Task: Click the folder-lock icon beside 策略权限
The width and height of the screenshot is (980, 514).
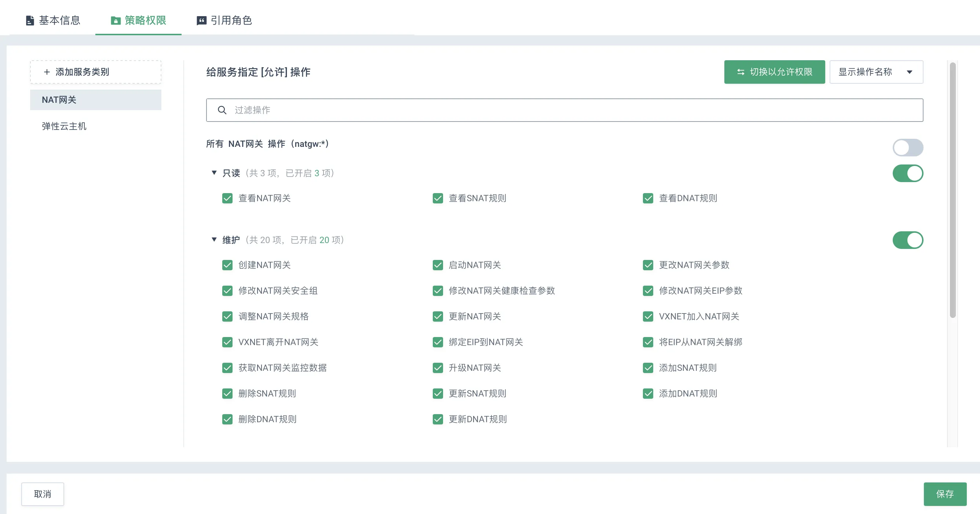Action: tap(116, 21)
